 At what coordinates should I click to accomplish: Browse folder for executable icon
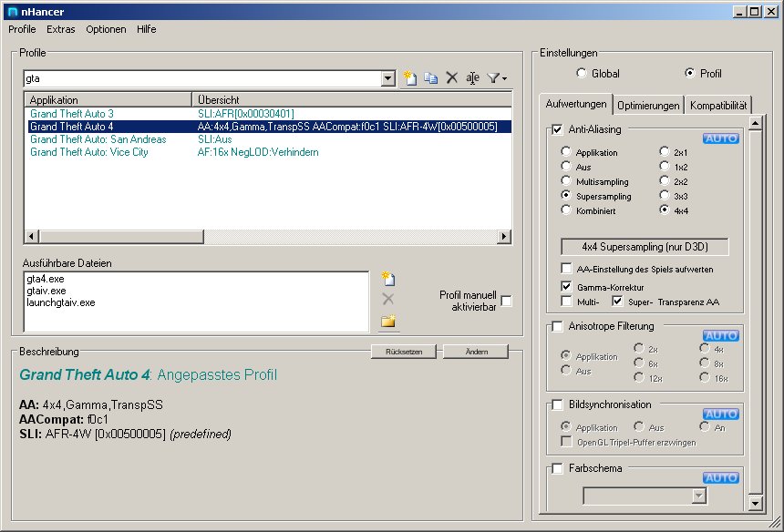click(388, 321)
